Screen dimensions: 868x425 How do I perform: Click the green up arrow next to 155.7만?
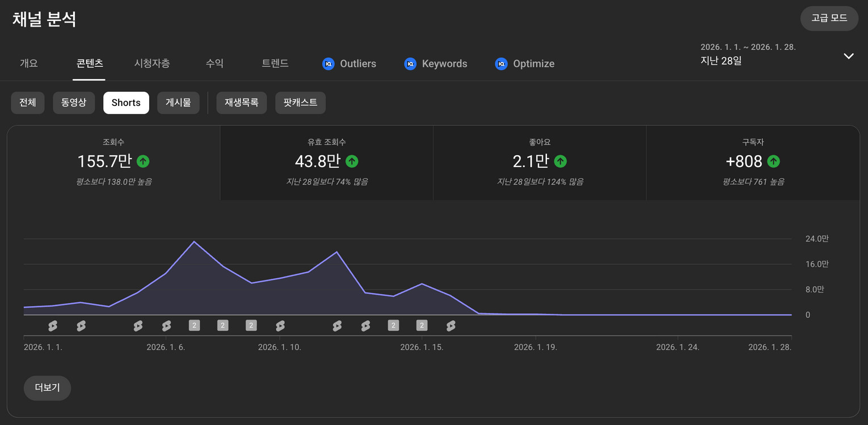(143, 161)
